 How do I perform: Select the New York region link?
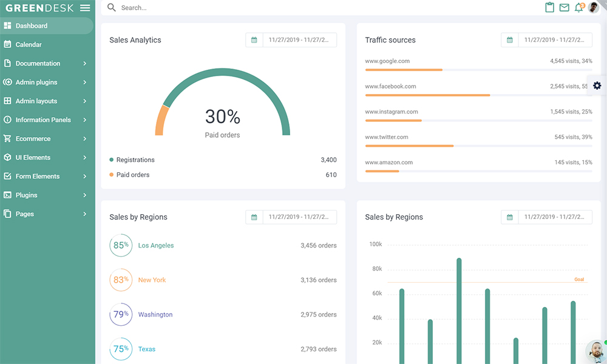(x=152, y=280)
